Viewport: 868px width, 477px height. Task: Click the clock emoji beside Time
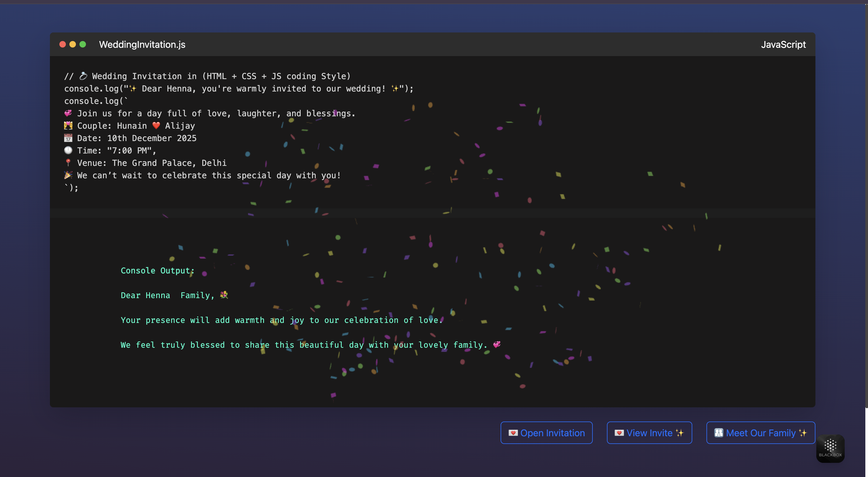tap(68, 150)
